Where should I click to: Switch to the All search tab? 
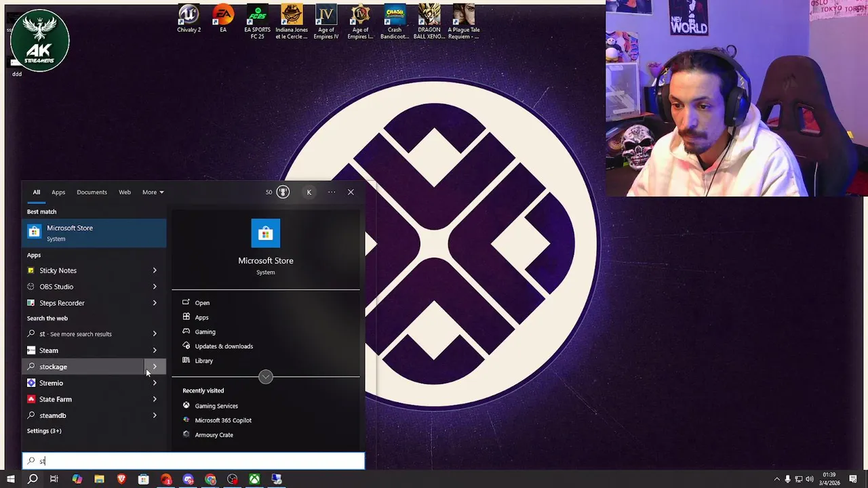[x=37, y=192]
